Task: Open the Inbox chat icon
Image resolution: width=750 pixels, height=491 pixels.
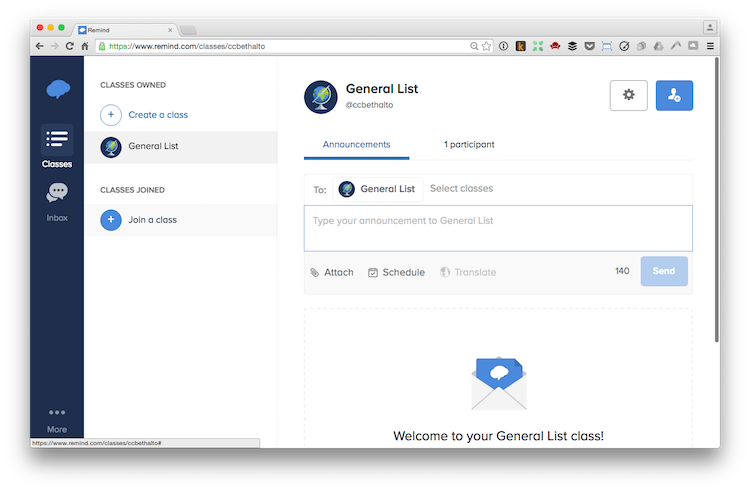Action: point(57,192)
